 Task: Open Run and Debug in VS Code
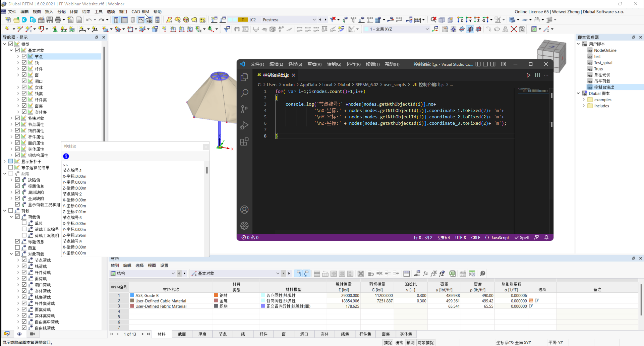click(x=244, y=125)
